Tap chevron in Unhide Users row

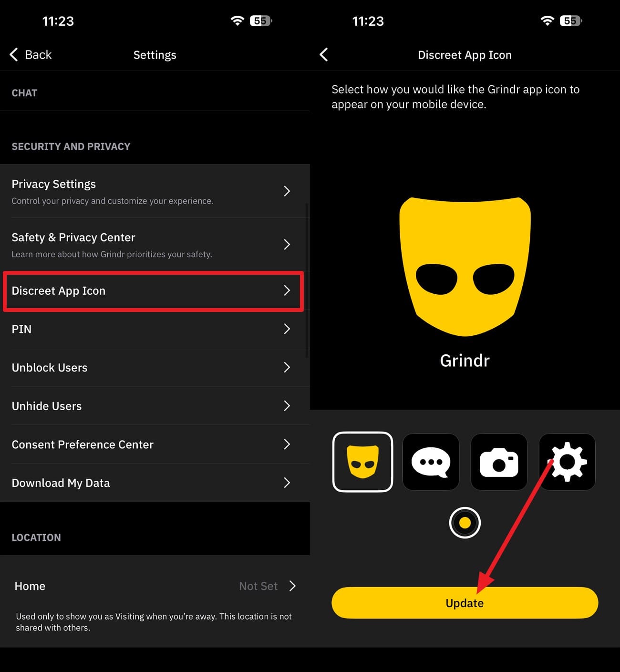click(x=287, y=406)
